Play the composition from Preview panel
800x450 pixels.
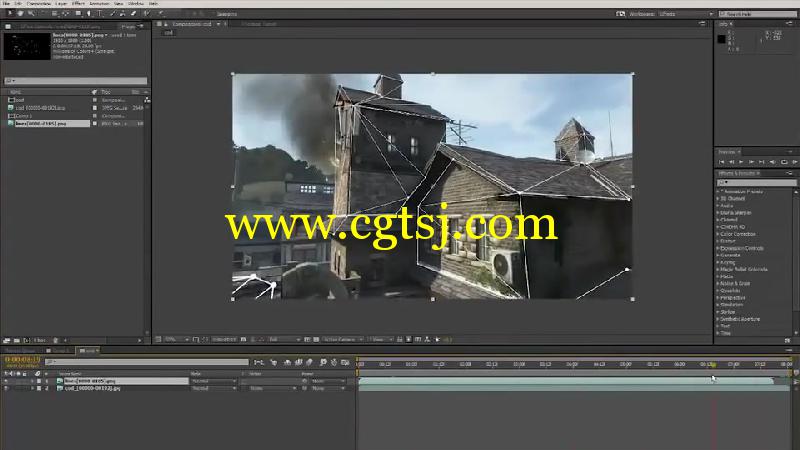(x=741, y=162)
